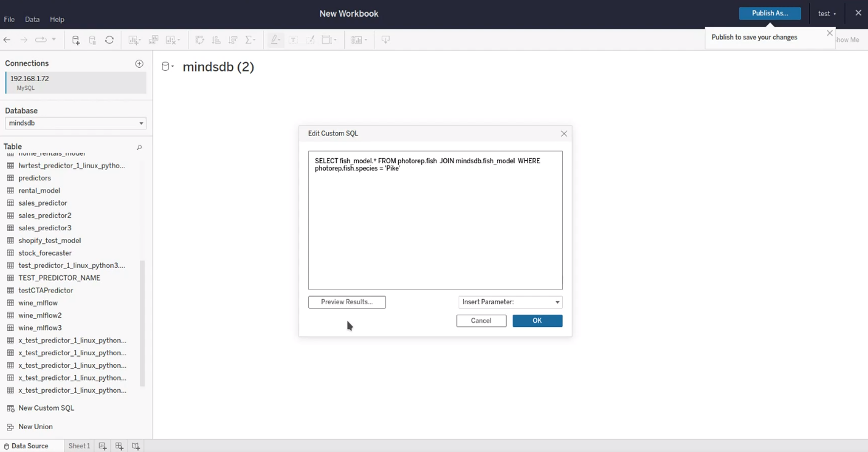Select the sales_predictor3 table
Viewport: 868px width, 452px height.
44,228
